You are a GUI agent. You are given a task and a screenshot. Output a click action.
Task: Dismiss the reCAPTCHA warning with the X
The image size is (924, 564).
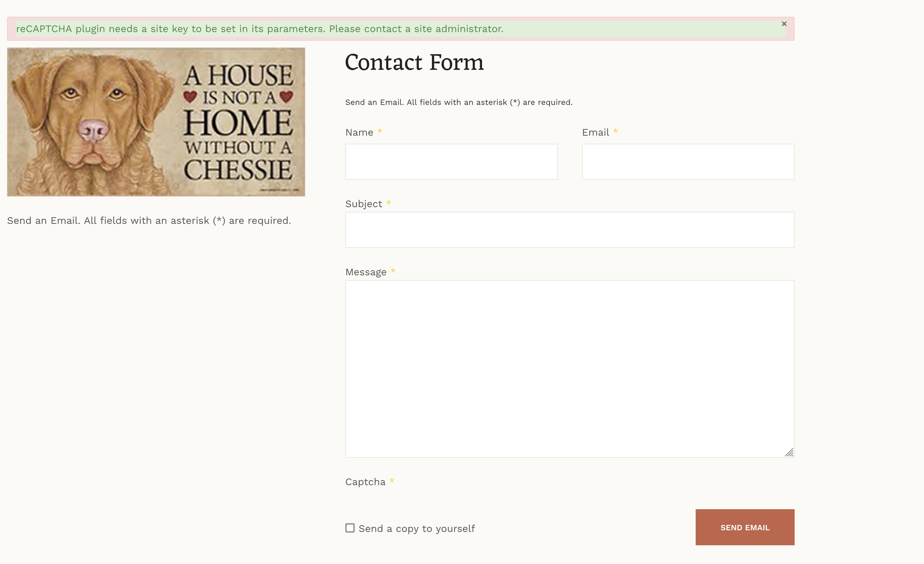click(784, 24)
